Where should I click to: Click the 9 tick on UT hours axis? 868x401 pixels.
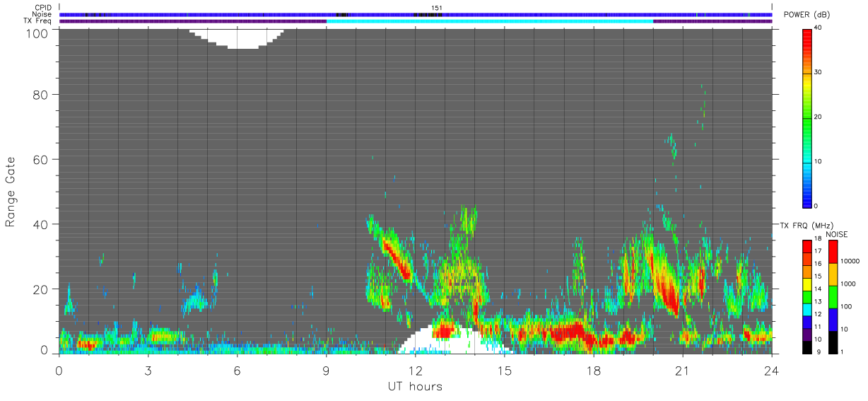[326, 371]
